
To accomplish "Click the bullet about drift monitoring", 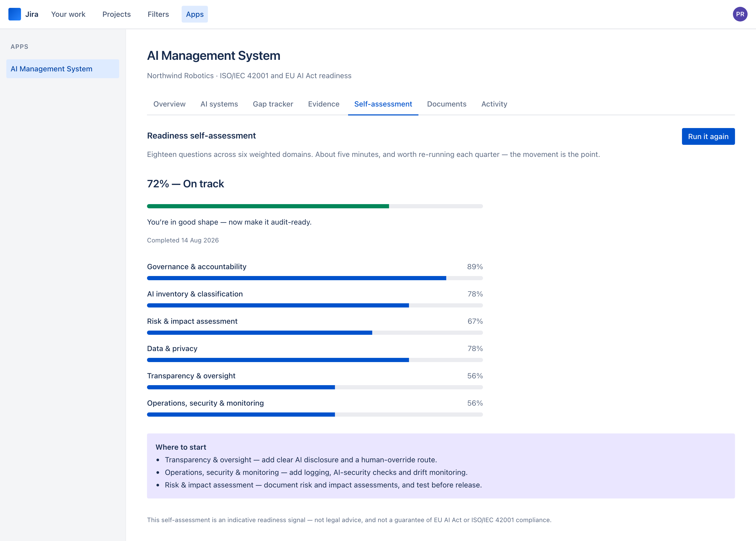I will pyautogui.click(x=316, y=473).
